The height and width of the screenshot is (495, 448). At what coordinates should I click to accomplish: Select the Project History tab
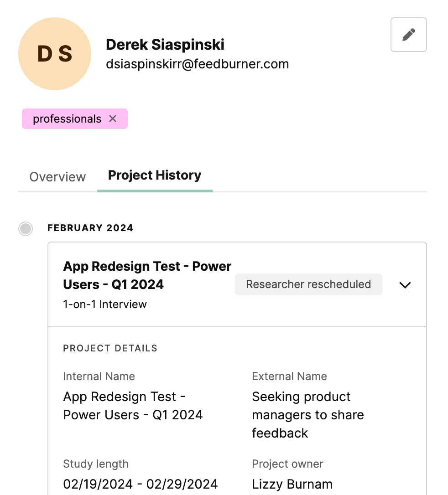(155, 175)
